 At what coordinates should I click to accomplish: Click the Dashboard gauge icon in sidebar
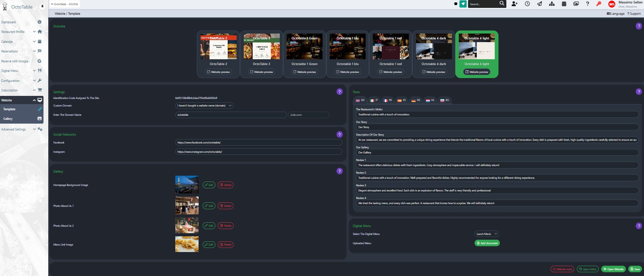pyautogui.click(x=39, y=22)
